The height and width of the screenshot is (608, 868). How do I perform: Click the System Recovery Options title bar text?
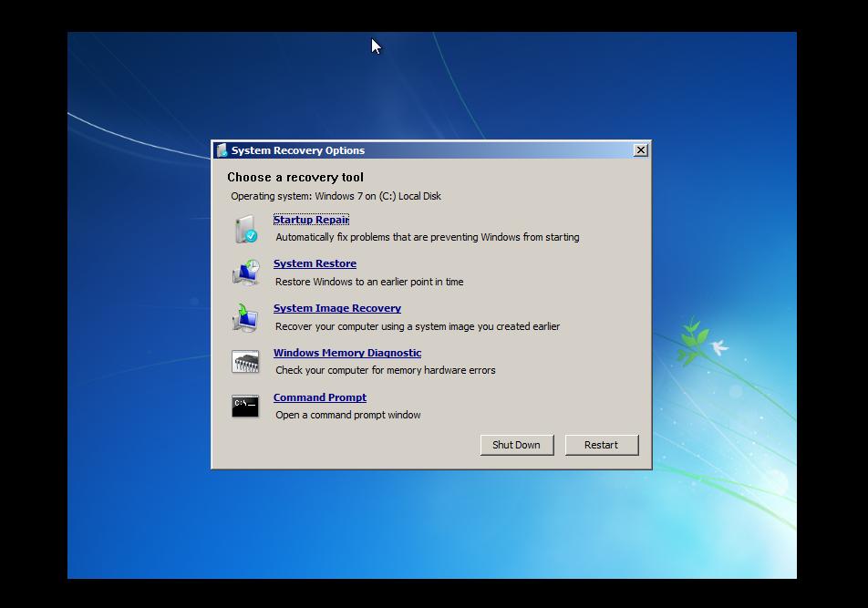pos(297,150)
